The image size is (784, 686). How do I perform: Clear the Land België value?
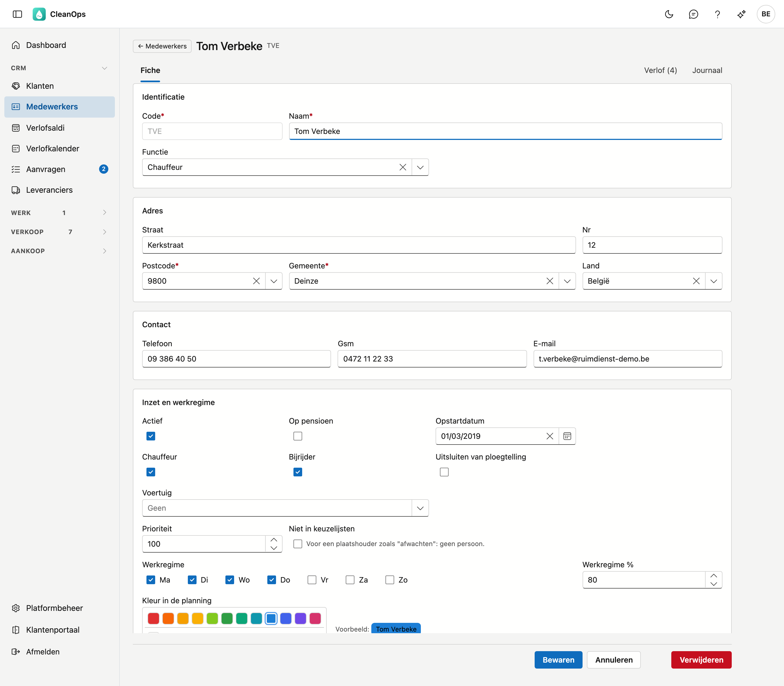(696, 281)
